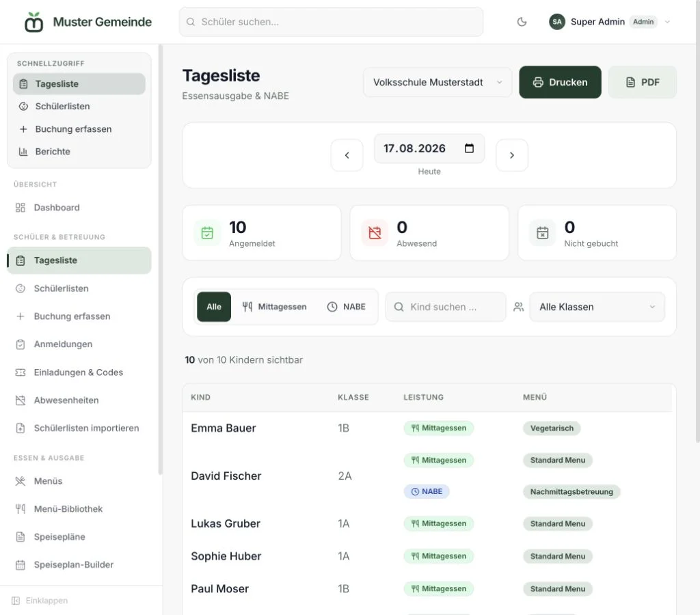Go to Dashboard in the sidebar
The height and width of the screenshot is (615, 700).
pyautogui.click(x=79, y=208)
